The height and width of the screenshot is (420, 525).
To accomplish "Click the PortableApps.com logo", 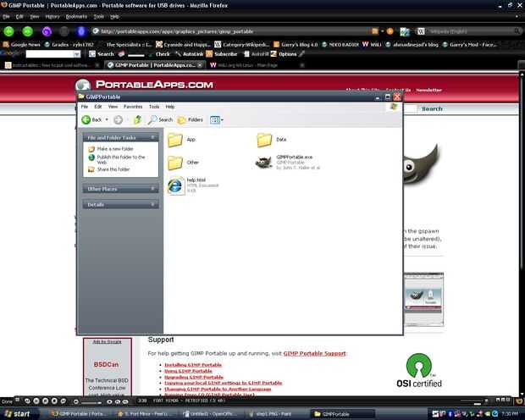I will (145, 85).
